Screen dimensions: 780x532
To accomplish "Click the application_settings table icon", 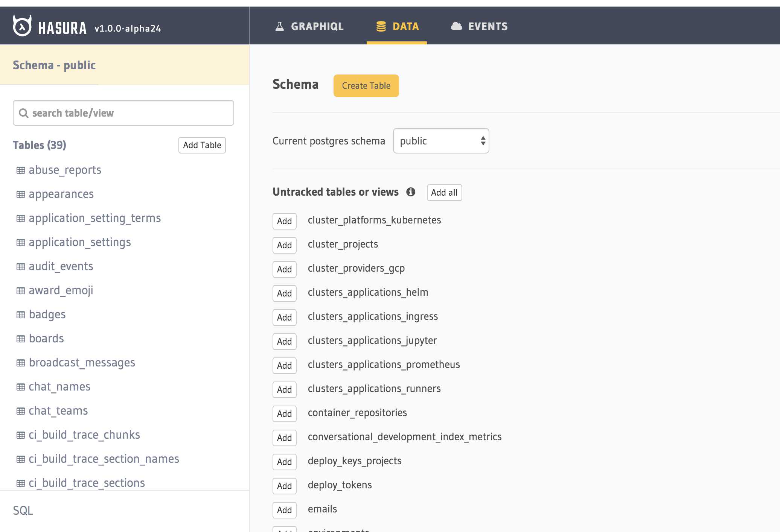I will (21, 243).
